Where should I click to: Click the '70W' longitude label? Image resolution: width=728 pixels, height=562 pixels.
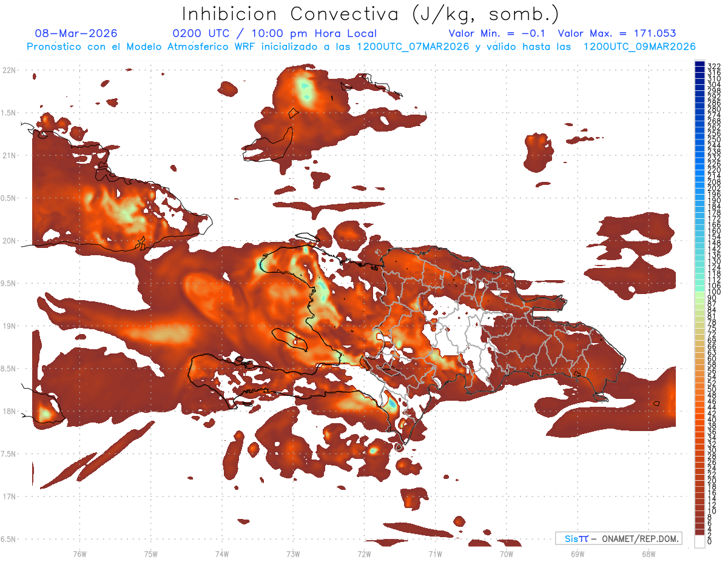[x=507, y=554]
